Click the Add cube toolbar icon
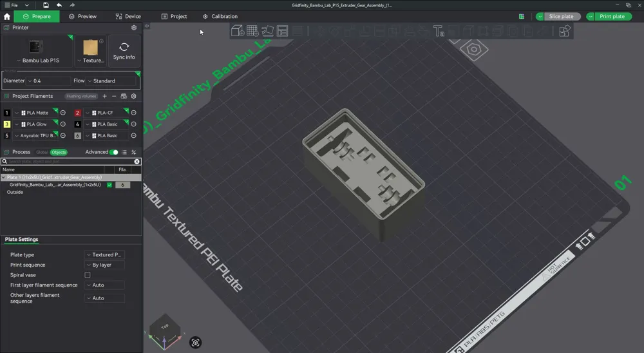 238,31
